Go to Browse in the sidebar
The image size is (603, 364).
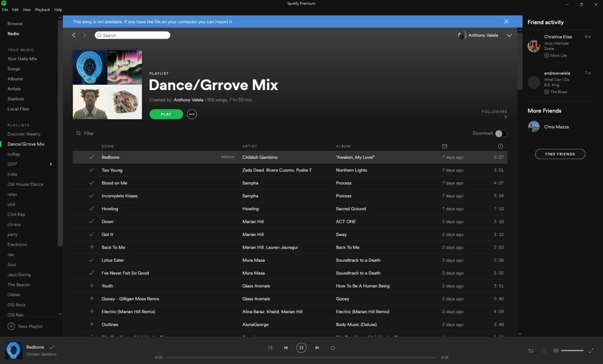[x=15, y=24]
